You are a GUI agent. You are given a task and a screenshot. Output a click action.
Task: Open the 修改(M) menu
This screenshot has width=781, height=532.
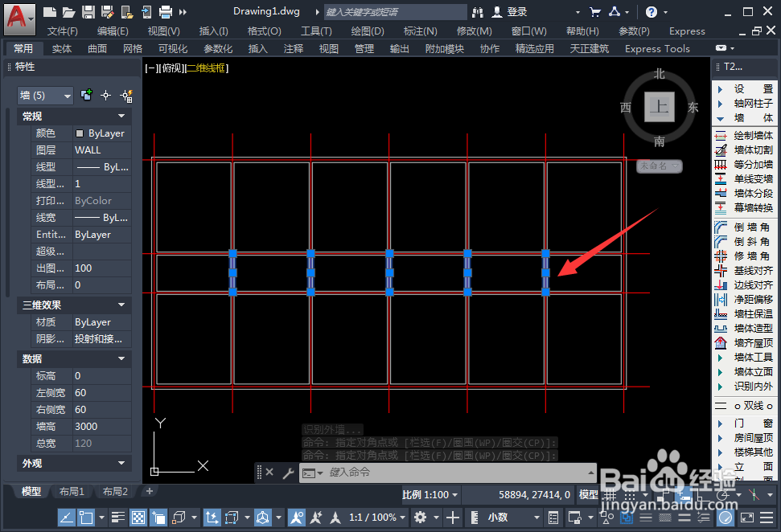pyautogui.click(x=475, y=31)
